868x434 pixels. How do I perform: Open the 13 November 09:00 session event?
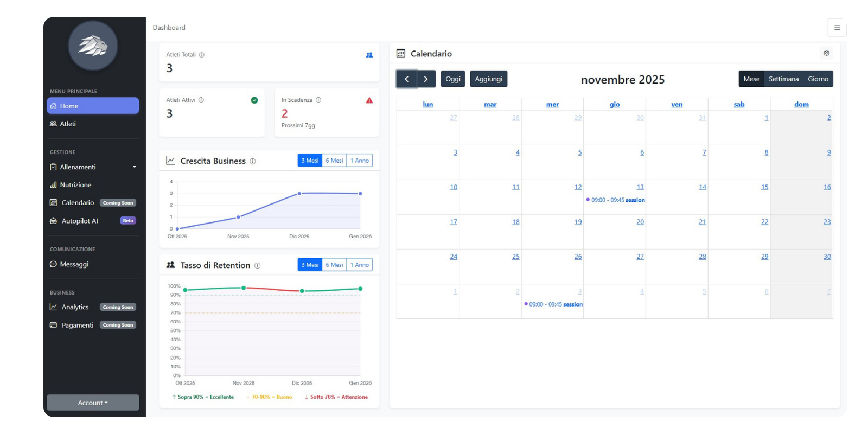point(616,200)
